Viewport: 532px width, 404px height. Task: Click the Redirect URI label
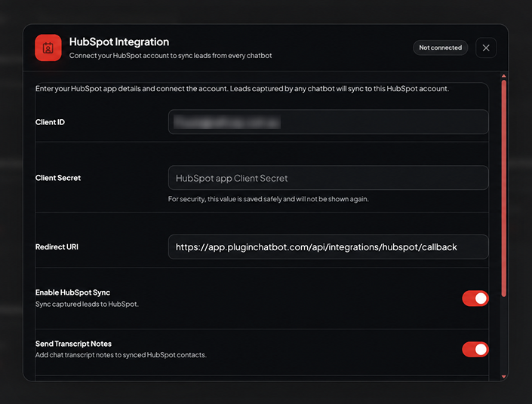tap(57, 247)
